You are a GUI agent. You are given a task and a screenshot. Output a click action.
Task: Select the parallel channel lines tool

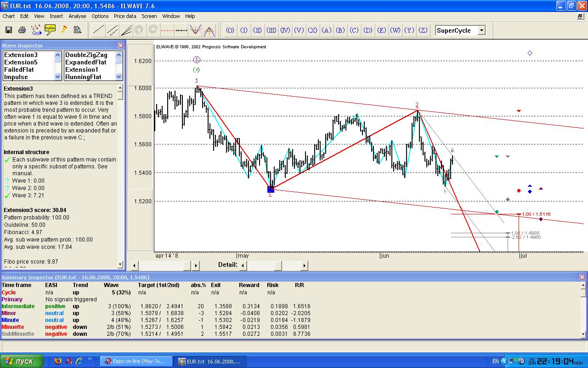pyautogui.click(x=112, y=31)
